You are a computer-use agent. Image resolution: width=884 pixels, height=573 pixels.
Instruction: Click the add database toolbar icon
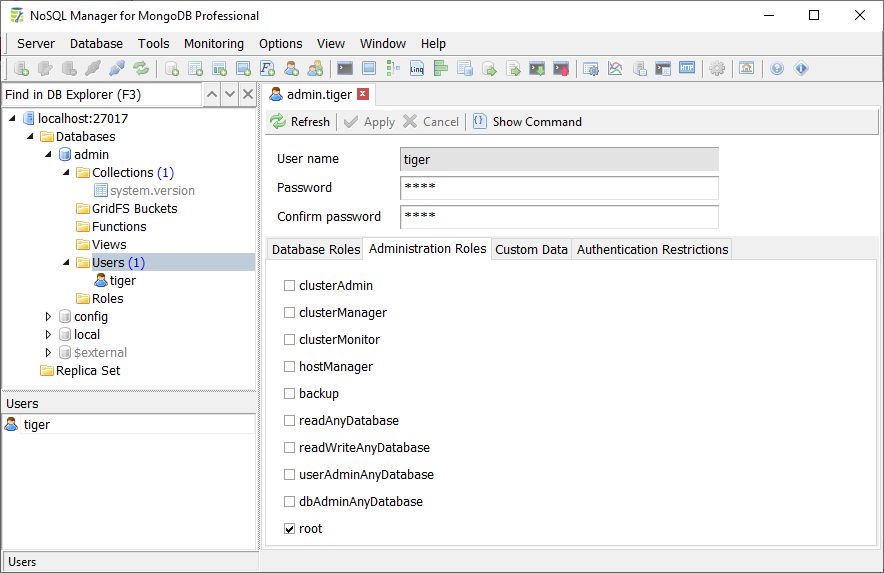pyautogui.click(x=172, y=69)
